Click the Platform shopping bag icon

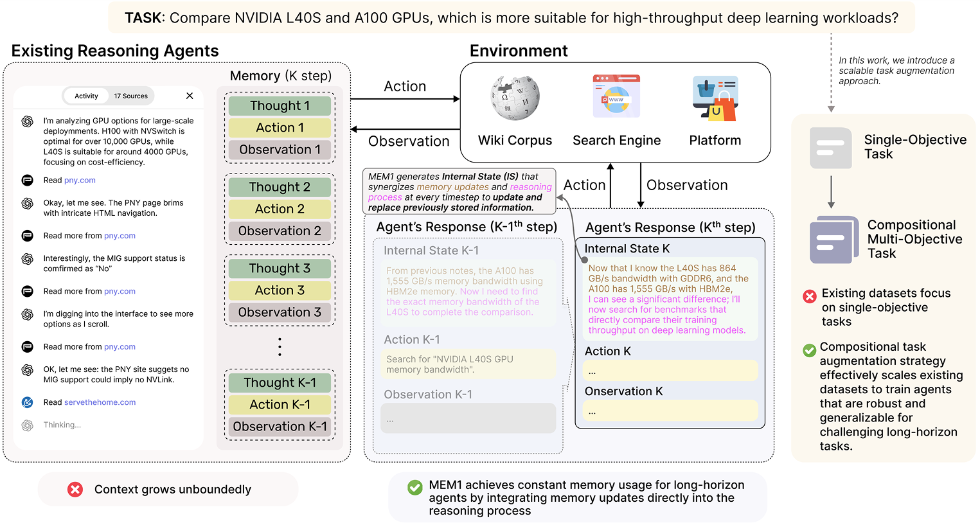715,98
